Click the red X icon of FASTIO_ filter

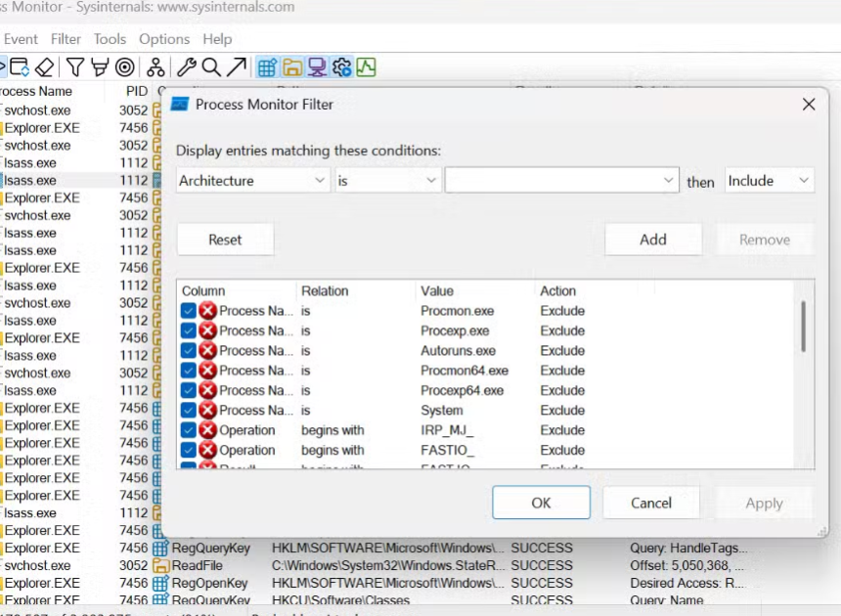pyautogui.click(x=207, y=450)
